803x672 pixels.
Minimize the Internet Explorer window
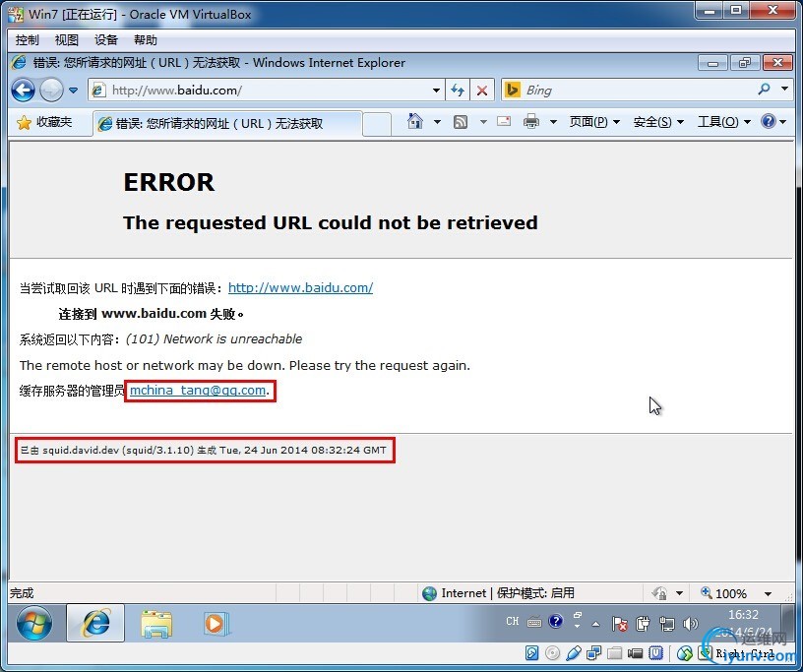coord(712,63)
